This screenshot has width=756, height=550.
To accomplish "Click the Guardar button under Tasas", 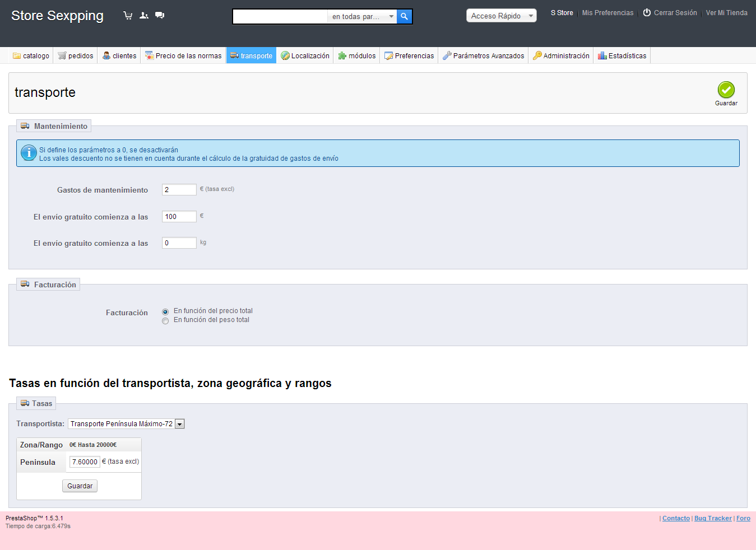I will point(80,486).
